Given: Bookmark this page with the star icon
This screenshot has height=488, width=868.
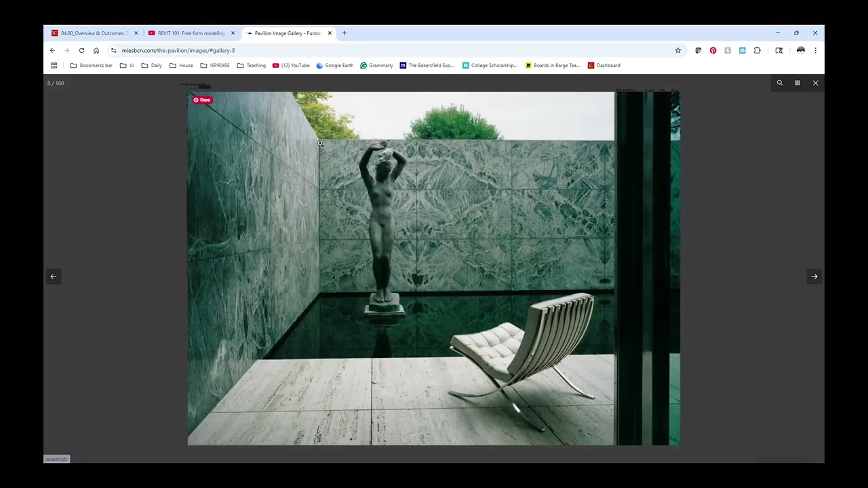Looking at the screenshot, I should pyautogui.click(x=677, y=50).
